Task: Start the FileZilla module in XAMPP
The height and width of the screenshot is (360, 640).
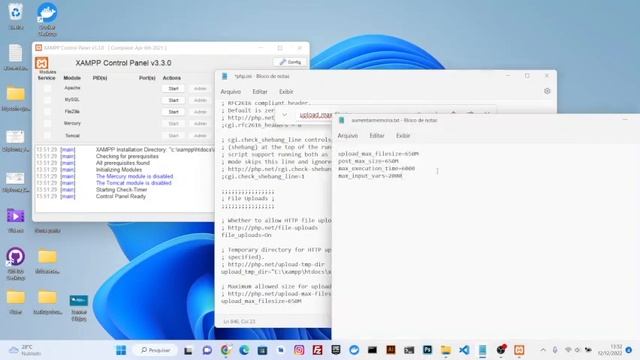Action: coord(173,112)
